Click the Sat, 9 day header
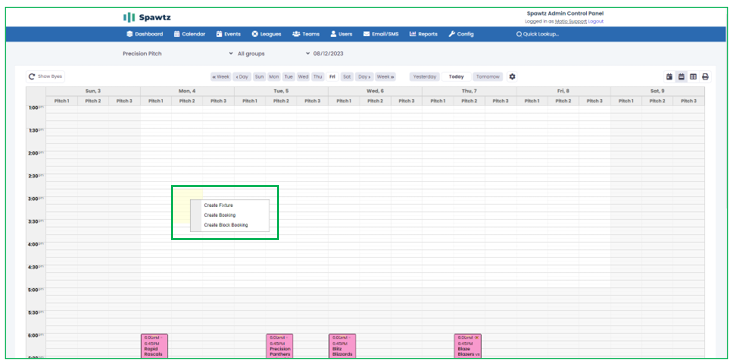740x364 pixels. (x=657, y=91)
